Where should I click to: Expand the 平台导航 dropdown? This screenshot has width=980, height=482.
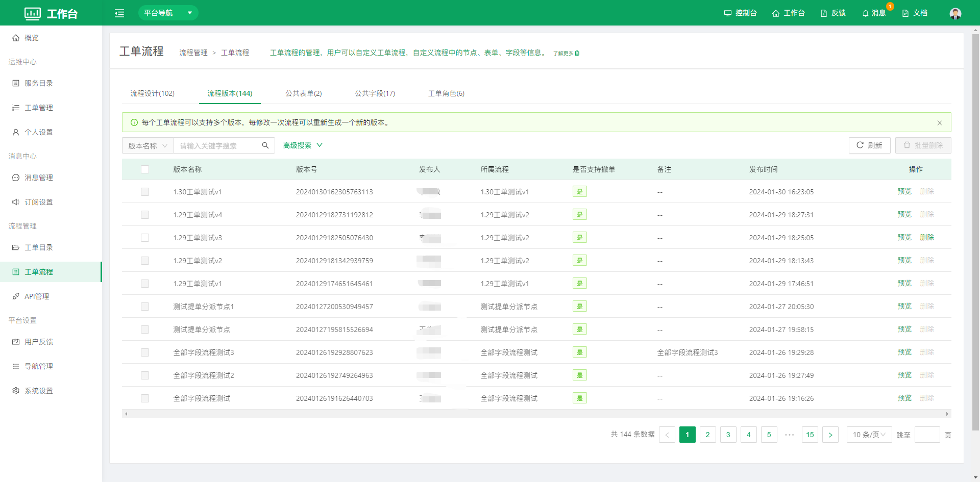click(168, 13)
